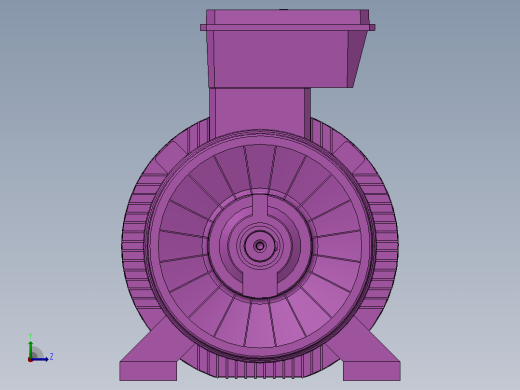Select the terminal box lid flange on top

(288, 27)
